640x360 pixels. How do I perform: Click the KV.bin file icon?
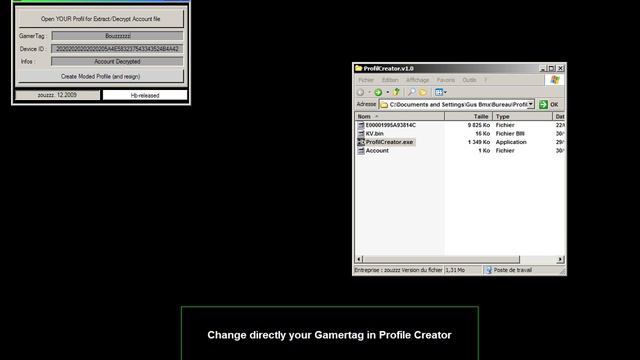(x=361, y=133)
